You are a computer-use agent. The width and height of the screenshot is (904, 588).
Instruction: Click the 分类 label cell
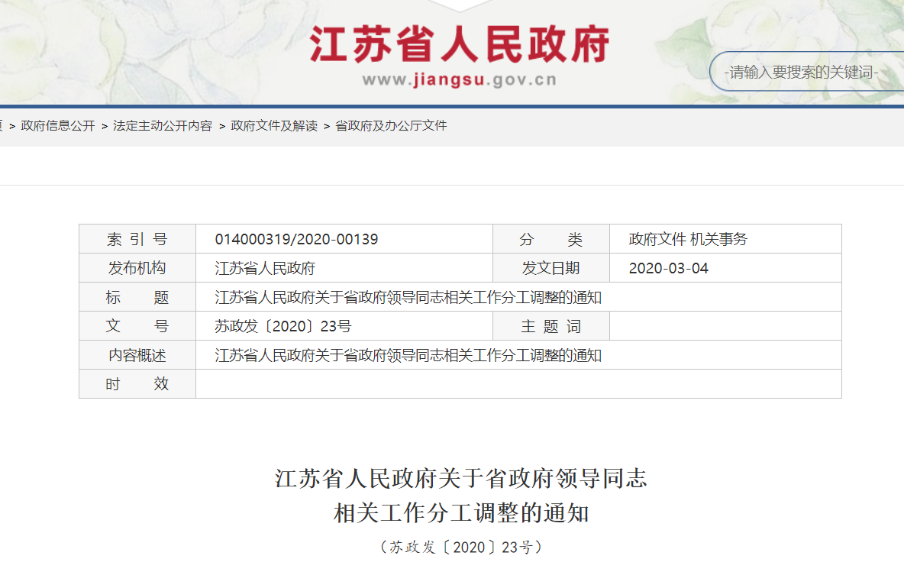click(x=550, y=240)
